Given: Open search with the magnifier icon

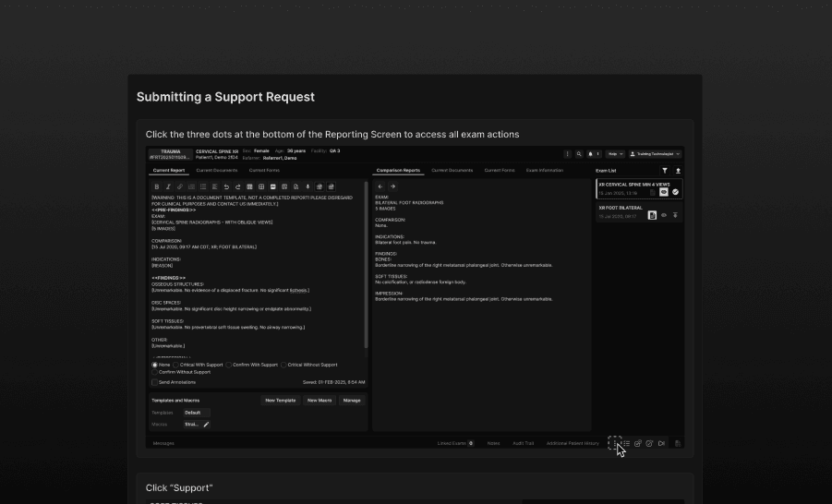Looking at the screenshot, I should 579,154.
